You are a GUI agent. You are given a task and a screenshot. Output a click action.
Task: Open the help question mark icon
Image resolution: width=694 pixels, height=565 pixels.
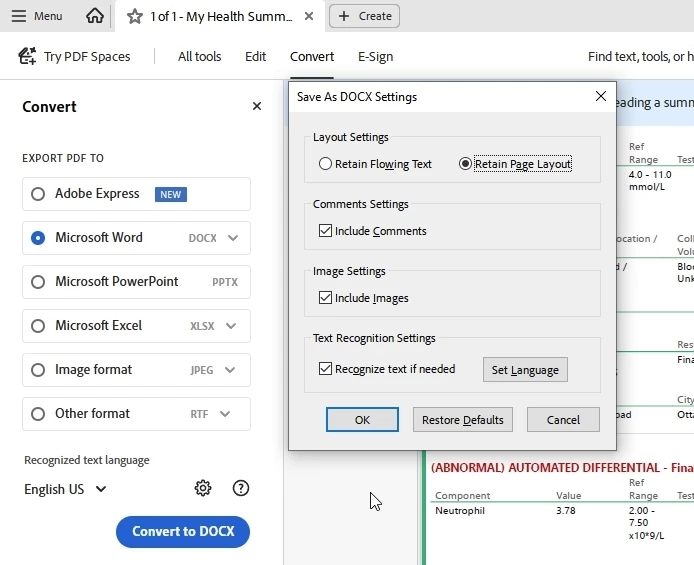tap(241, 488)
